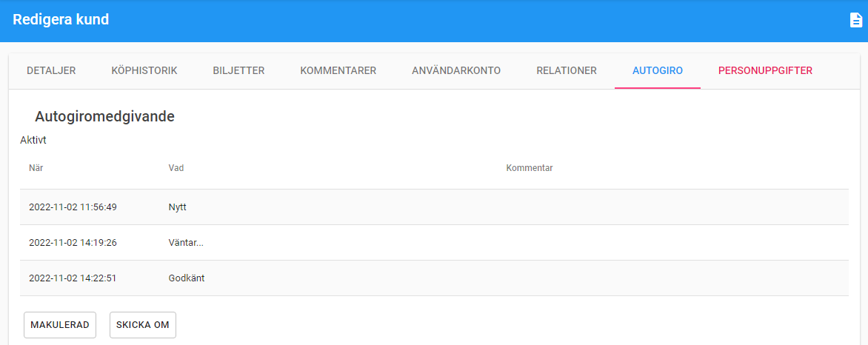
Task: Open the Relationer tab
Action: pos(567,71)
